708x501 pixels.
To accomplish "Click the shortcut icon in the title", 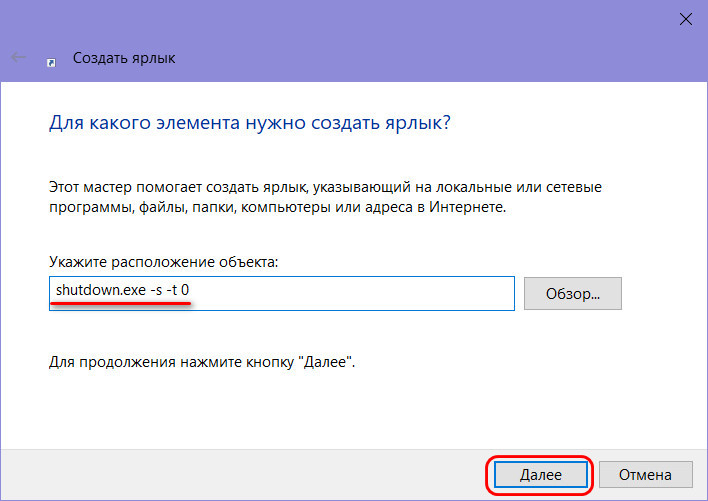I will pyautogui.click(x=51, y=62).
